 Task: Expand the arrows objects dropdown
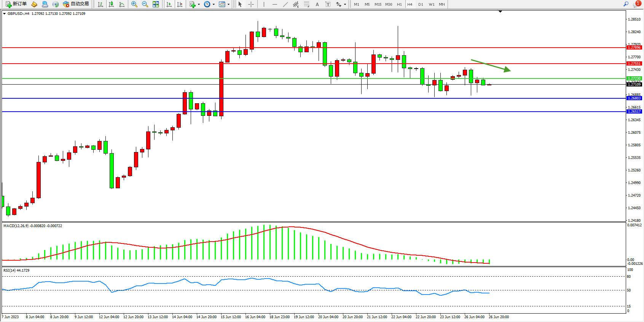345,5
